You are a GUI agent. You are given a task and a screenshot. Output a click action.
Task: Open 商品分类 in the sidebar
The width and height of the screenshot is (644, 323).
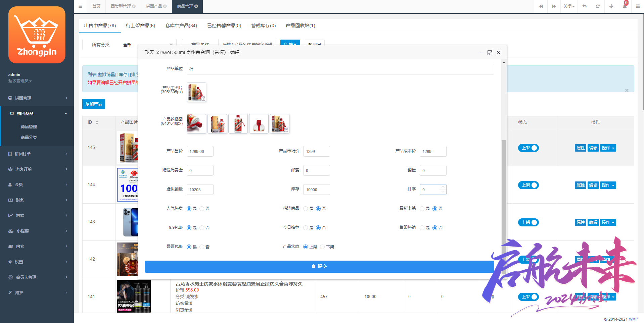point(29,138)
